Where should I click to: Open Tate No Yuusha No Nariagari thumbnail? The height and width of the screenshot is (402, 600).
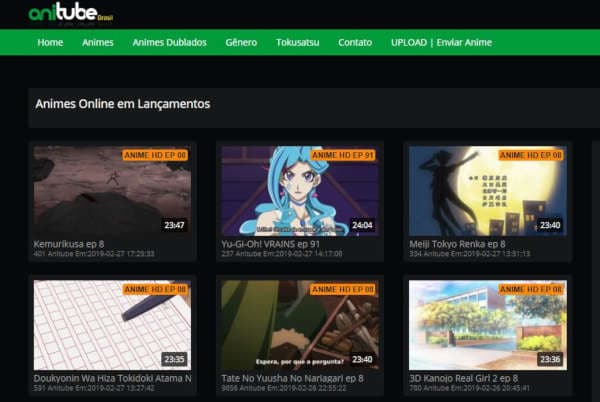pos(300,325)
